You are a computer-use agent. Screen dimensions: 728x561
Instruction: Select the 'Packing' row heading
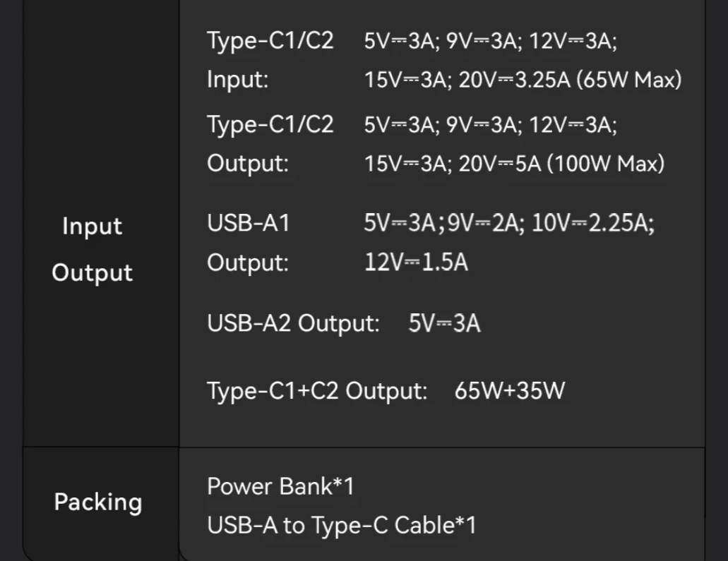(98, 502)
